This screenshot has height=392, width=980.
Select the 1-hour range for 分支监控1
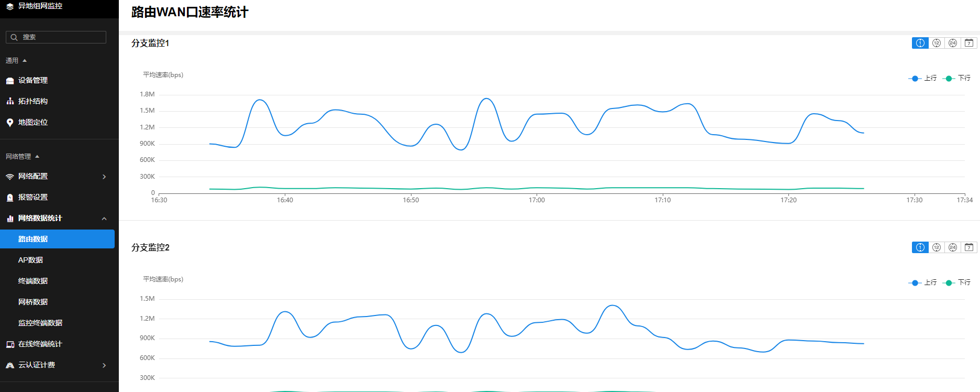[x=920, y=43]
